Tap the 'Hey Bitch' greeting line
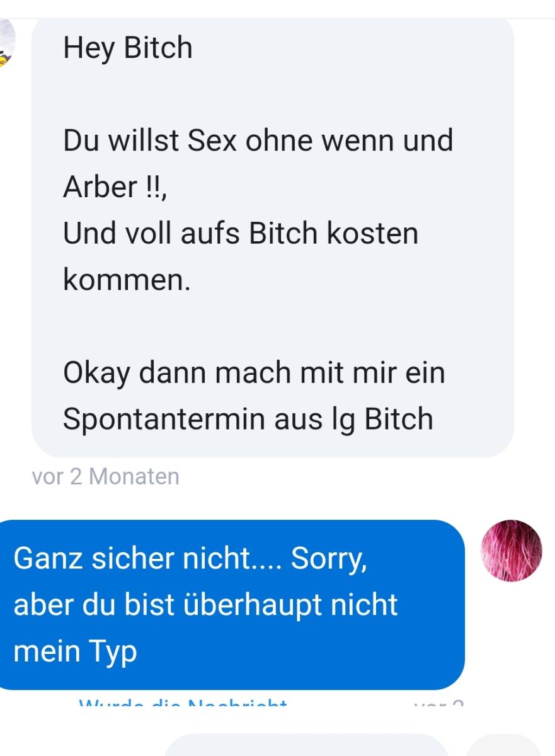The image size is (555, 756). point(128,49)
